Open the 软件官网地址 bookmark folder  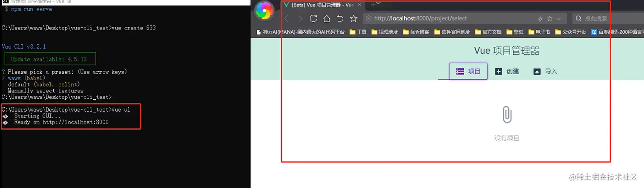(452, 32)
